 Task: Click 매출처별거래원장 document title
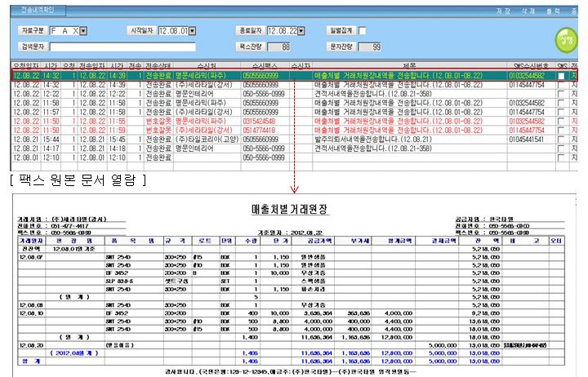[x=290, y=209]
